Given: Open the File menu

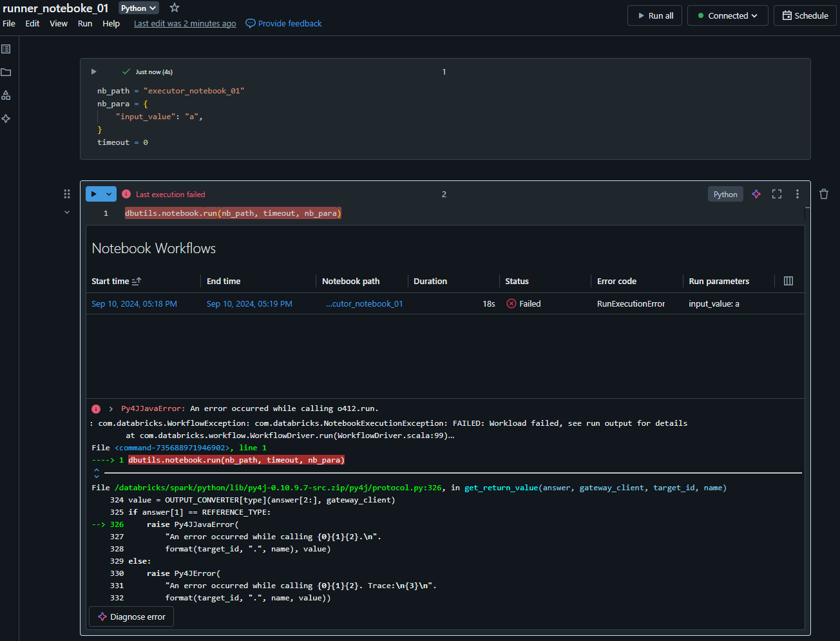Looking at the screenshot, I should coord(9,23).
